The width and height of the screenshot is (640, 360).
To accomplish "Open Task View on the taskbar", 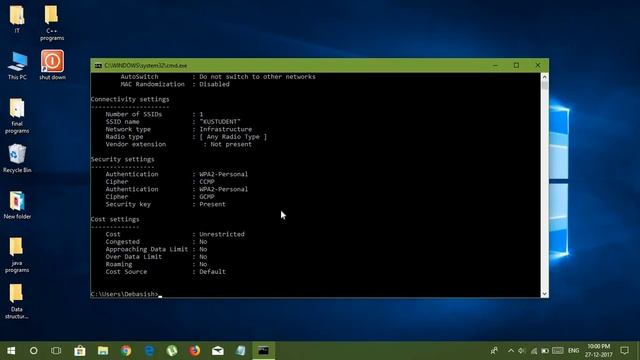I will pyautogui.click(x=56, y=351).
